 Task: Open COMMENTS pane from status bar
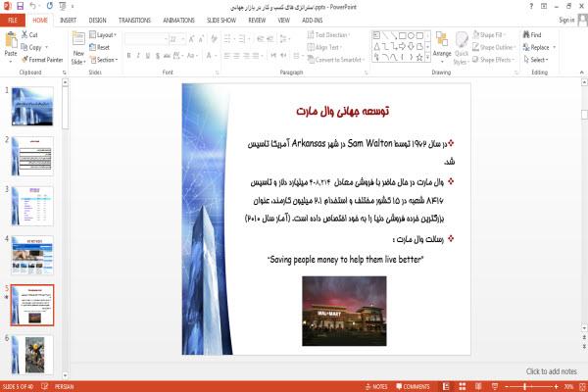pyautogui.click(x=413, y=386)
